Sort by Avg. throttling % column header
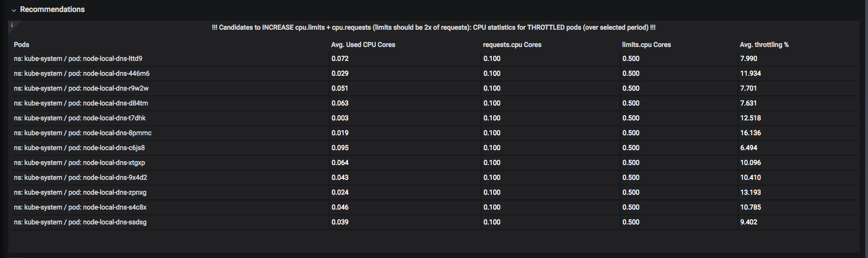 coord(764,45)
